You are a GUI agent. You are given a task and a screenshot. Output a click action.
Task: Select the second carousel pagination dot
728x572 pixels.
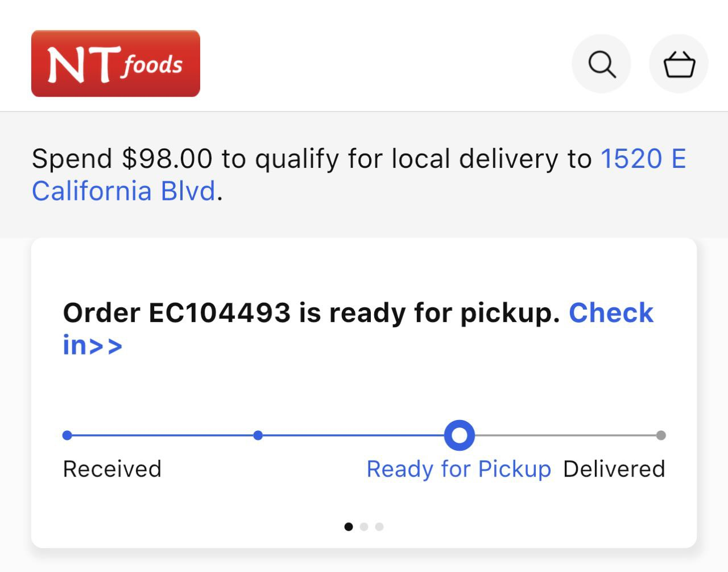[x=364, y=526]
